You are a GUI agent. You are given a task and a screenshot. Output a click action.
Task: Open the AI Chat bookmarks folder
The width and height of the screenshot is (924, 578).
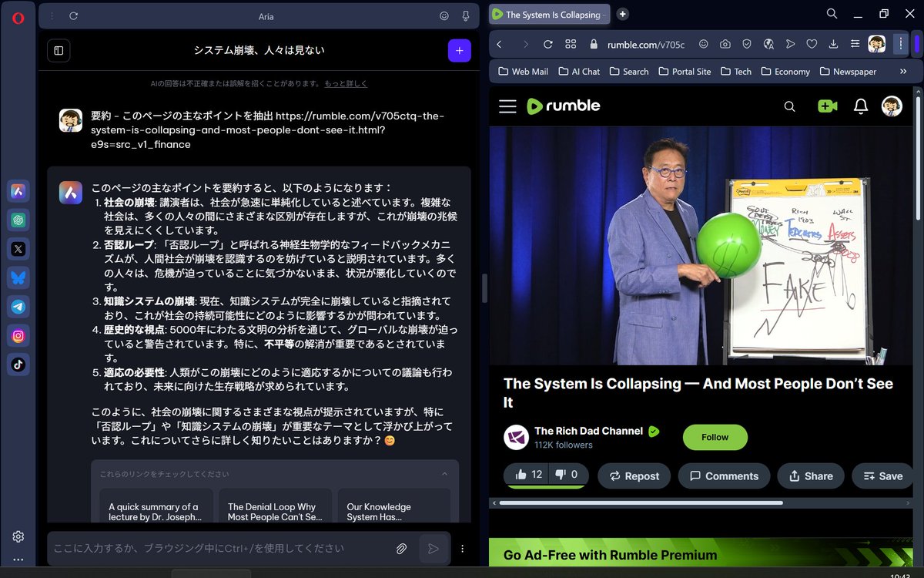(579, 71)
